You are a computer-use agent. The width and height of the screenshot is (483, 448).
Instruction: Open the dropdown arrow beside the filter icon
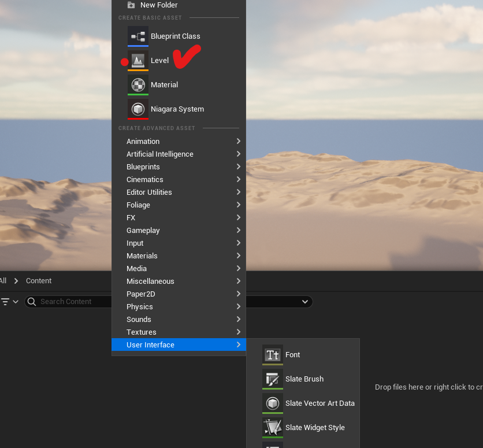16,302
